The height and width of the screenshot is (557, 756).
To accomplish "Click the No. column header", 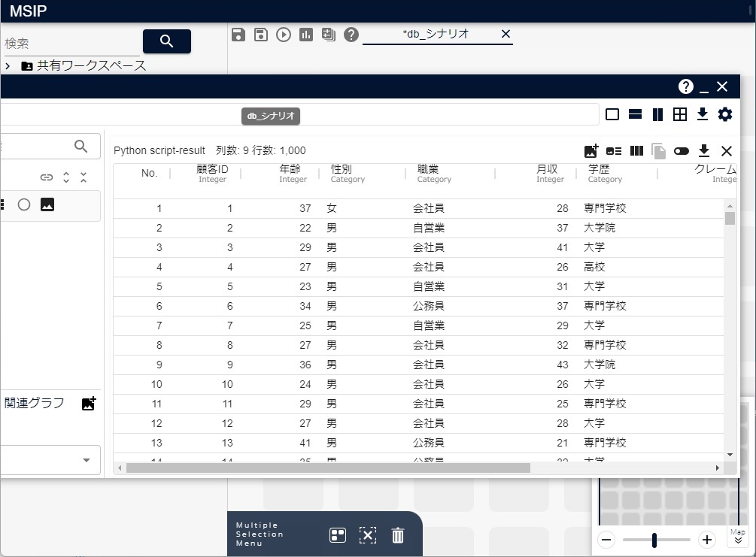I will [150, 173].
